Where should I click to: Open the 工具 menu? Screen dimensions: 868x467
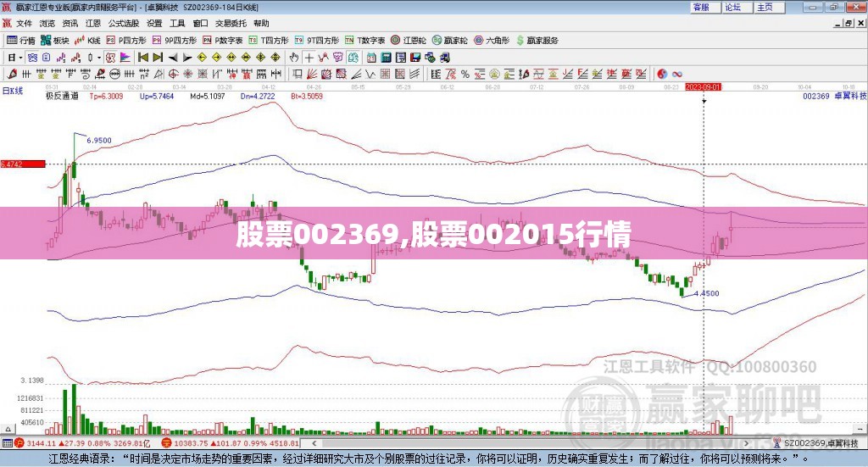[177, 23]
